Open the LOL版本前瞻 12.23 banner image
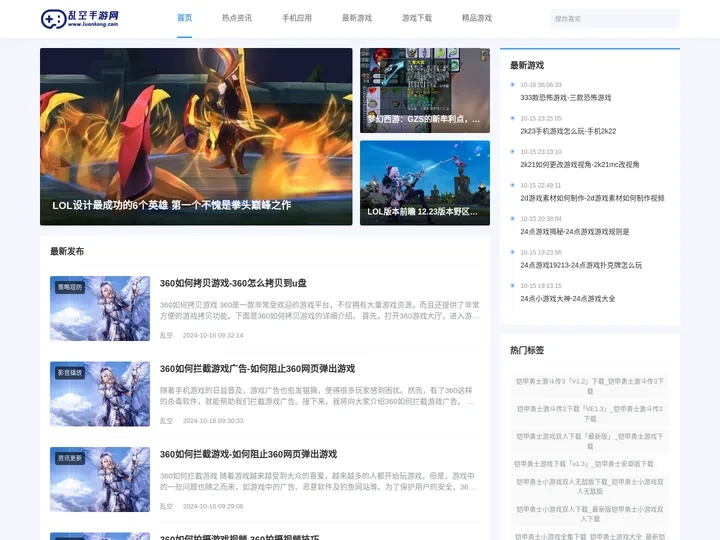 [x=425, y=183]
